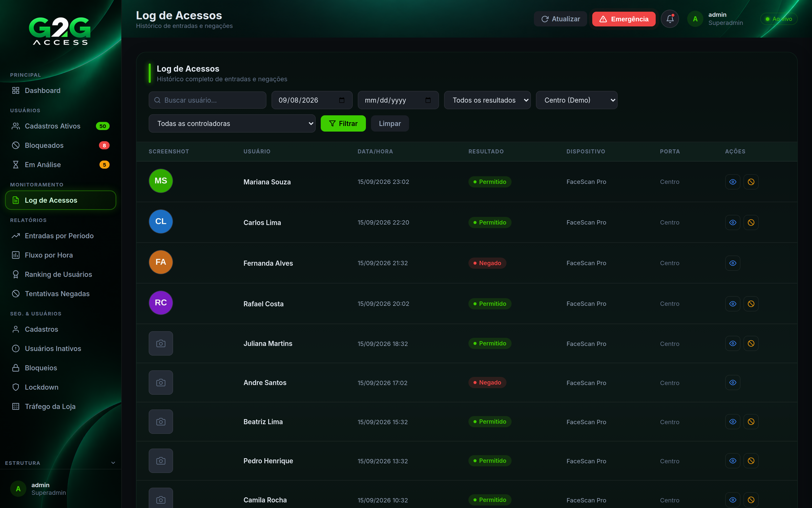
Task: View details of Beatriz Lima's entry
Action: 733,422
